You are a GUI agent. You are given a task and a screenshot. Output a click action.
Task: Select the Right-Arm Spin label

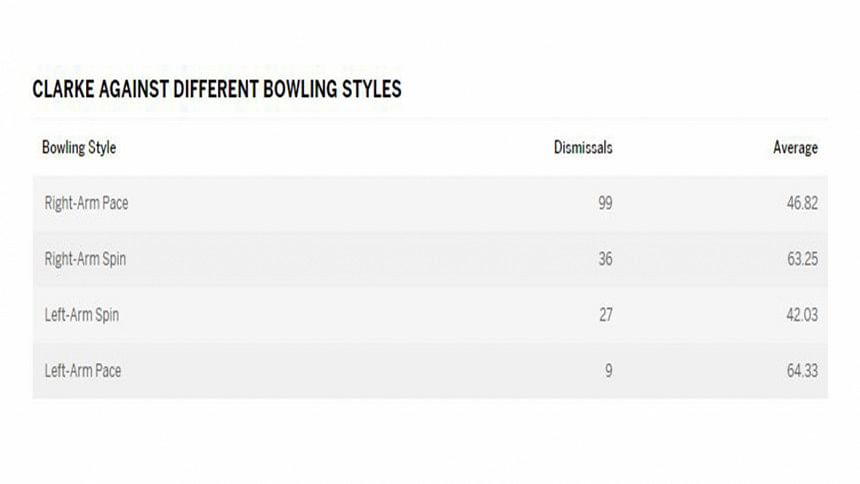click(x=85, y=259)
